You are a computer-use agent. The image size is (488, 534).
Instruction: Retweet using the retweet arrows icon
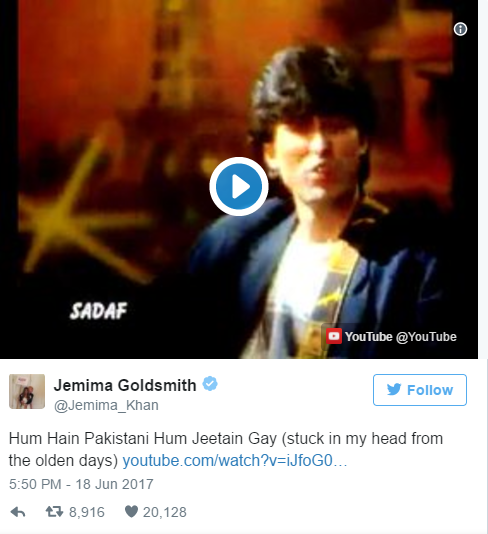(x=54, y=512)
